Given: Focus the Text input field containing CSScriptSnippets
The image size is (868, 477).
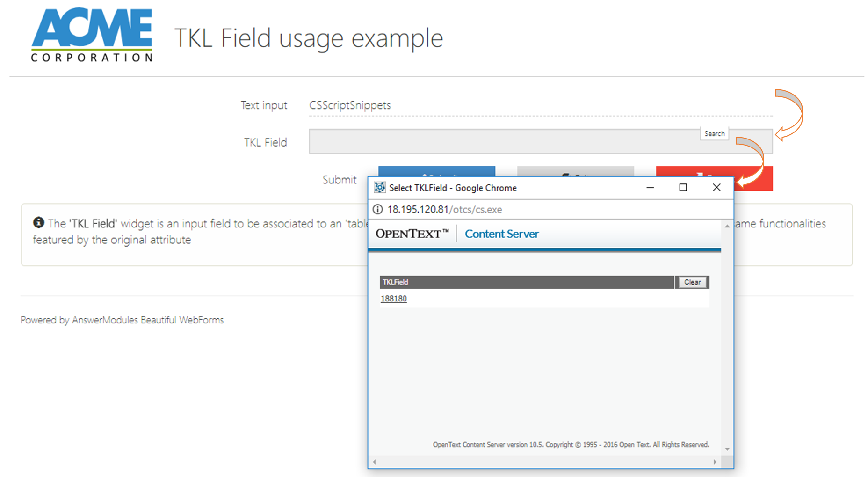Looking at the screenshot, I should 540,105.
